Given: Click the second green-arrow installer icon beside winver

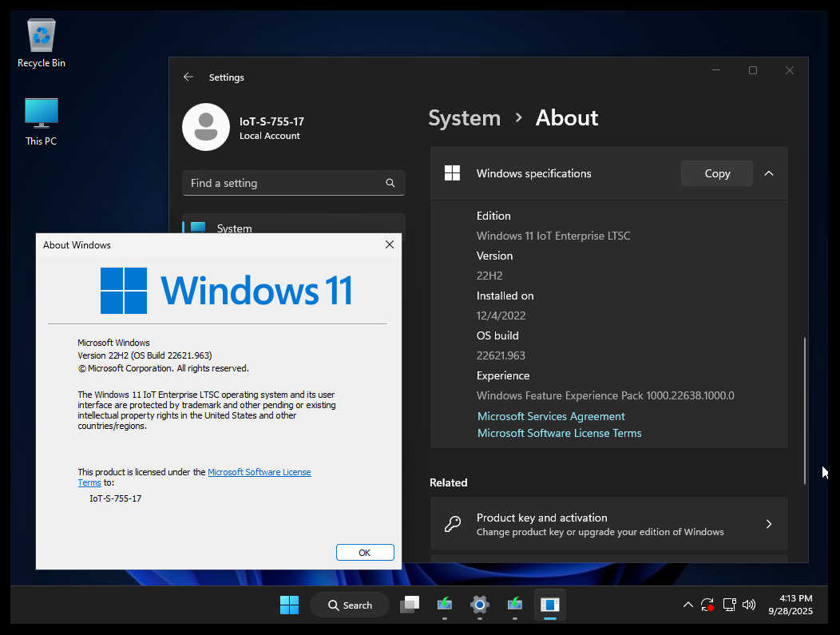Looking at the screenshot, I should point(515,605).
